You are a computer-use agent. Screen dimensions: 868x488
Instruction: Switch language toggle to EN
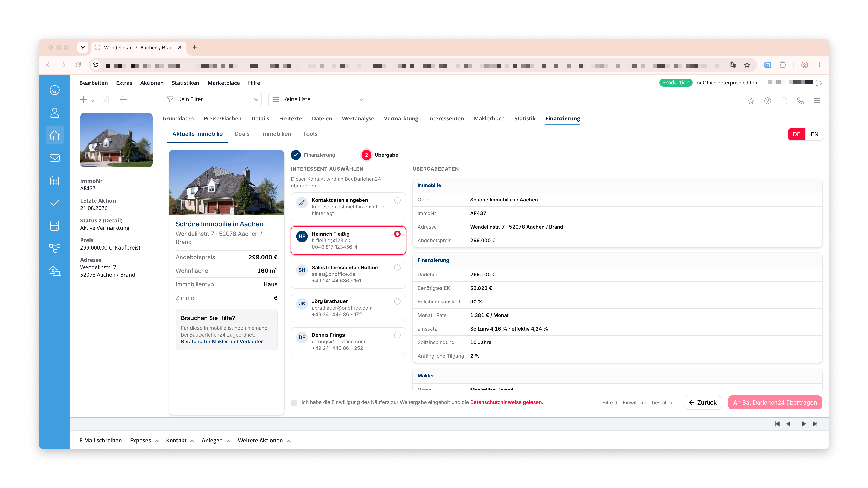coord(815,134)
